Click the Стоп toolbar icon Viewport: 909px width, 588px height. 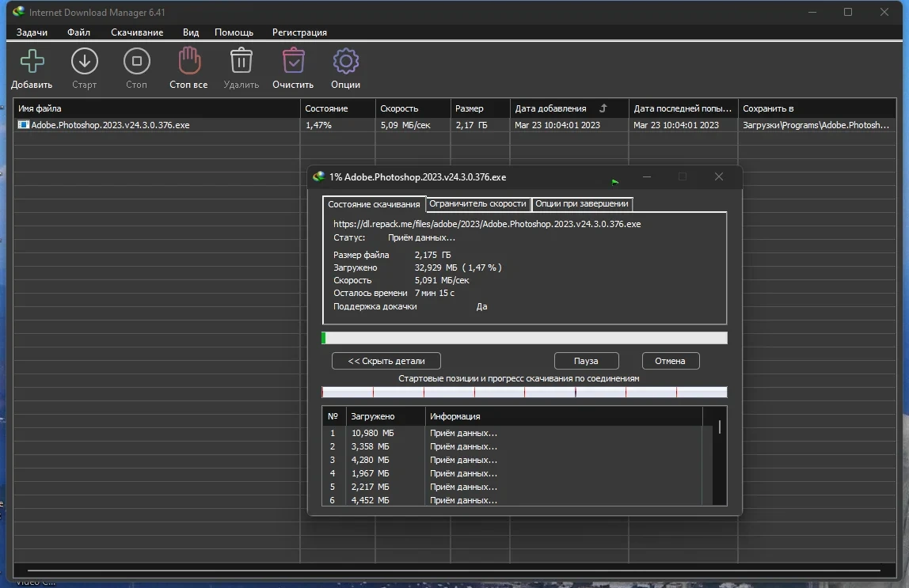[x=137, y=62]
